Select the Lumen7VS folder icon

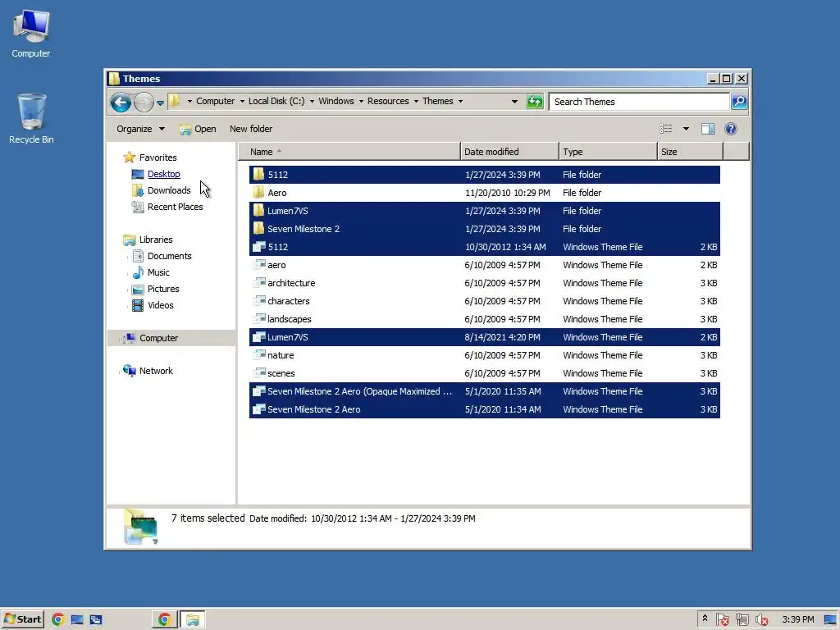pos(258,211)
